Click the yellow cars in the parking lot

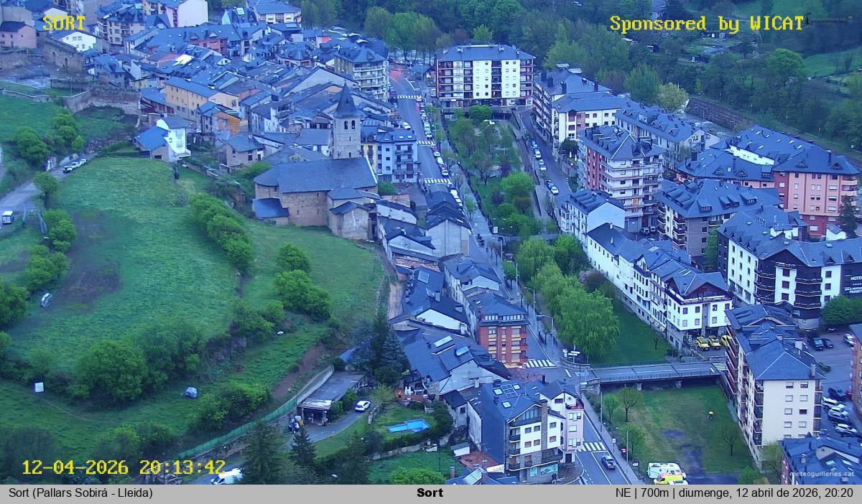point(708,342)
